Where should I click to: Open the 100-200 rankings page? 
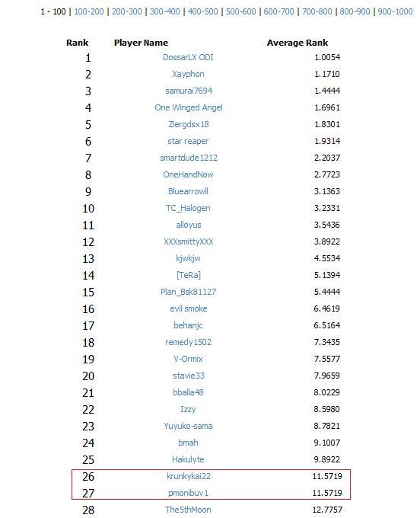(89, 11)
